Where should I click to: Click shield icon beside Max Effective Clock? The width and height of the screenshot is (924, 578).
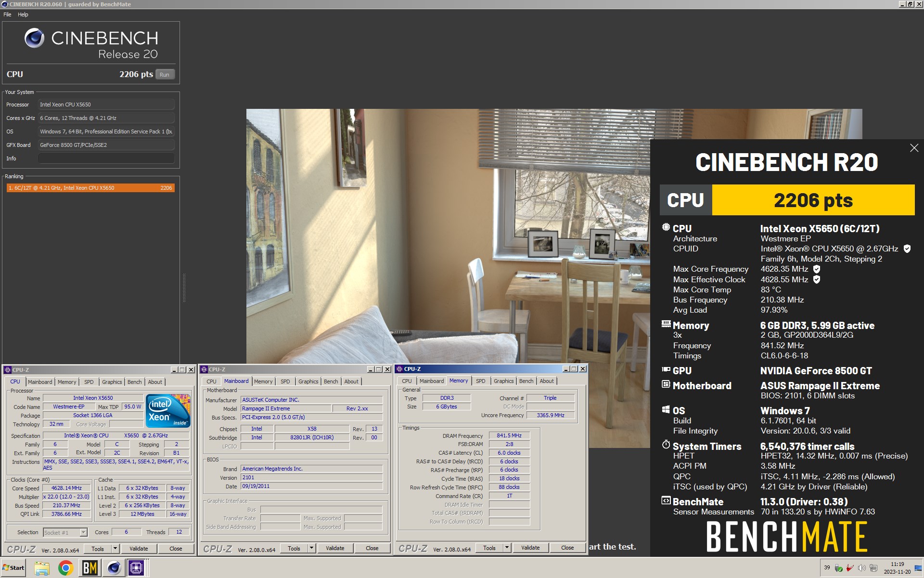817,279
